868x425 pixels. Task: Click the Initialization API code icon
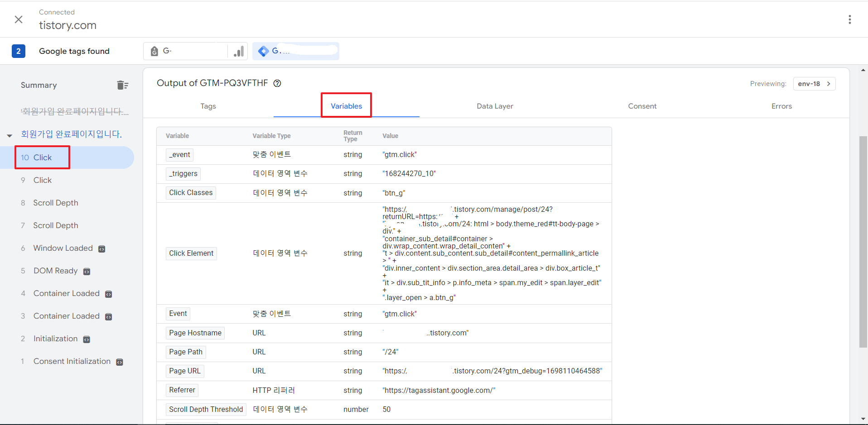pyautogui.click(x=87, y=339)
